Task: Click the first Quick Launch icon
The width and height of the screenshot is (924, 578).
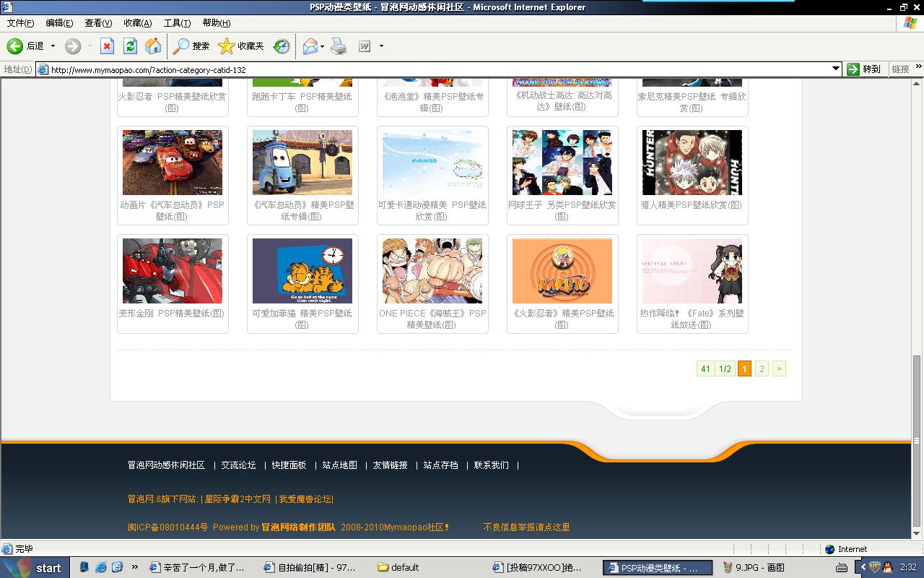Action: [85, 567]
